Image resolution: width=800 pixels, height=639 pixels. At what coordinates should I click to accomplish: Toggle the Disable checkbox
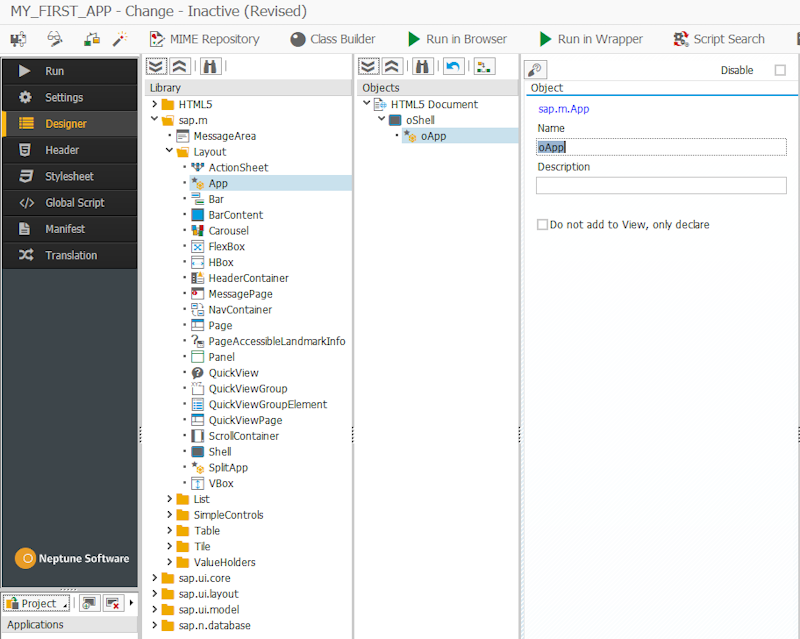coord(780,70)
